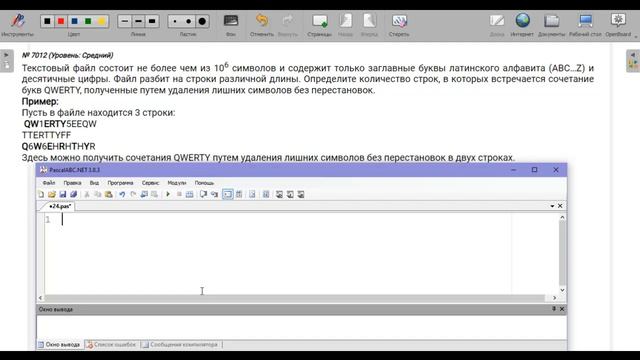Open the Фон background chooser

231,24
